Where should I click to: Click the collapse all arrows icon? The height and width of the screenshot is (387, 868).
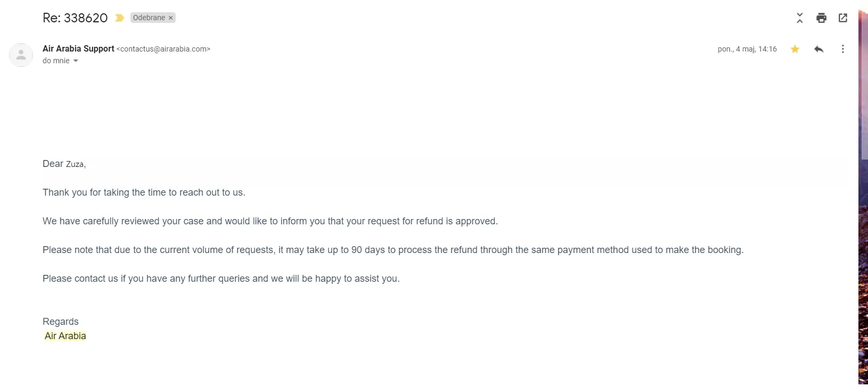[799, 18]
